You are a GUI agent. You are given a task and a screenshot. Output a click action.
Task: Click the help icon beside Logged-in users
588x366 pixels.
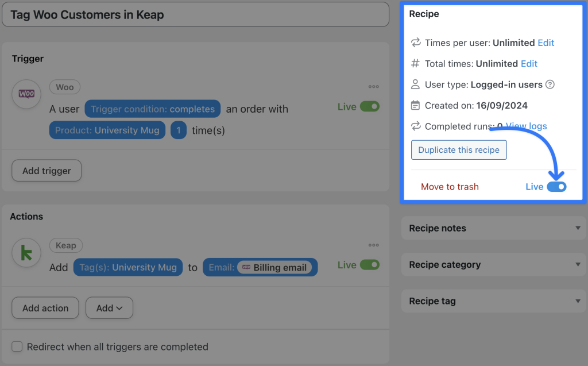[x=550, y=84]
